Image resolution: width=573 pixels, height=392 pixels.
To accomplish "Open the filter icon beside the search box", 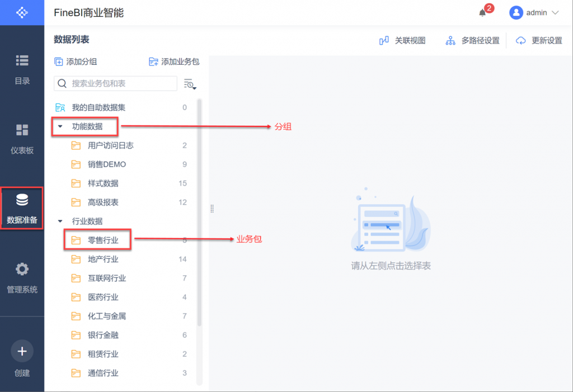I will [x=190, y=83].
